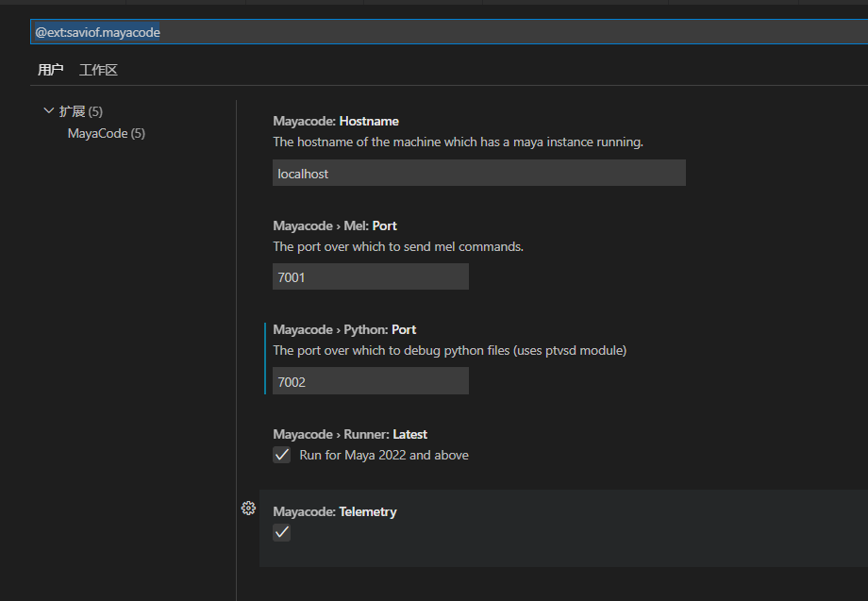The image size is (868, 601).
Task: Open the gear menu beside Mayacode Telemetry
Action: click(248, 508)
